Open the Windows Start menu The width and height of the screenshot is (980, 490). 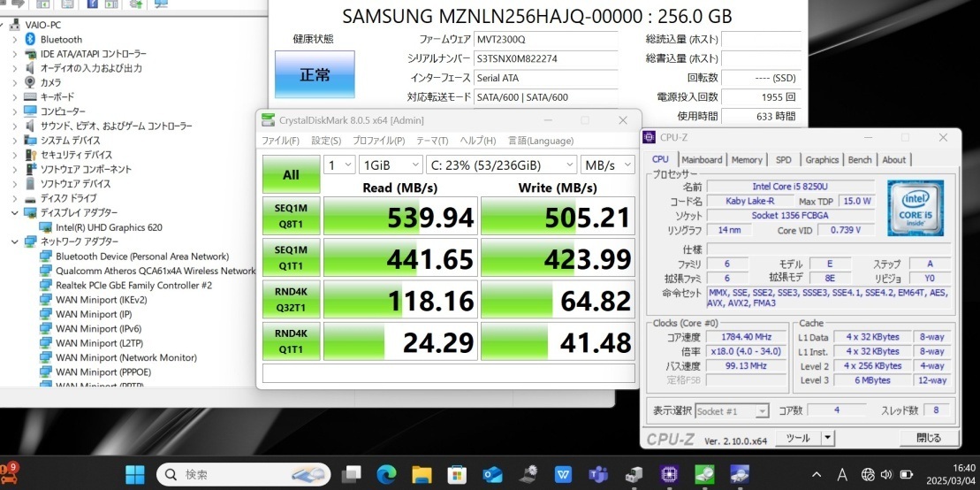(x=135, y=474)
